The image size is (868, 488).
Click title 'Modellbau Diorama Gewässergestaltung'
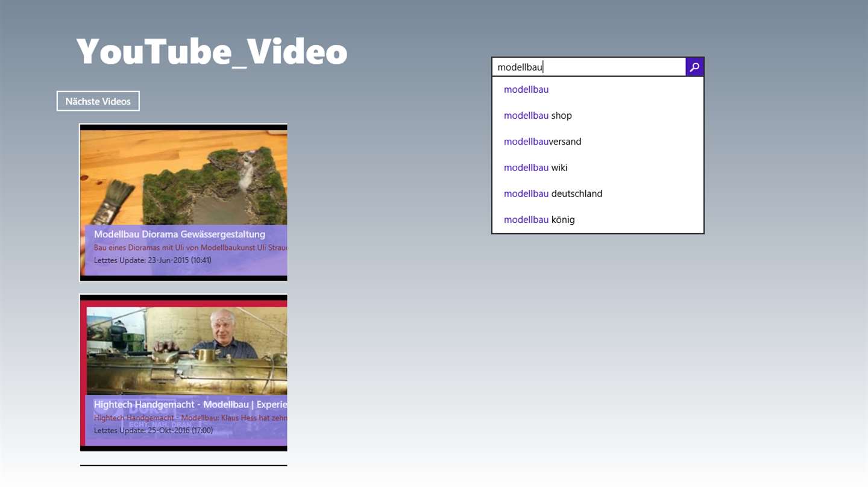(x=180, y=234)
